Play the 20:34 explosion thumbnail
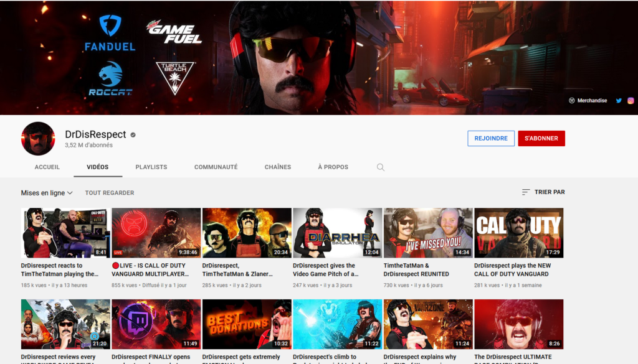 tap(247, 233)
